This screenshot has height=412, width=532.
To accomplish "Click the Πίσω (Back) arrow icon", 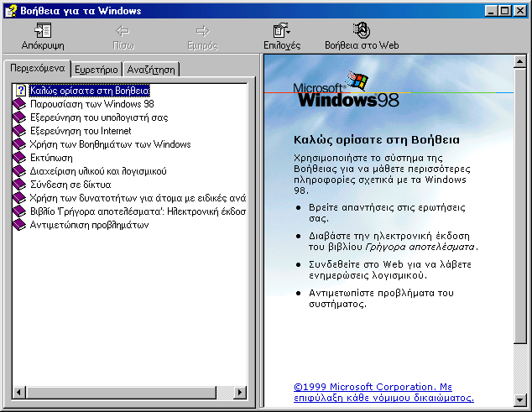I will tap(123, 31).
